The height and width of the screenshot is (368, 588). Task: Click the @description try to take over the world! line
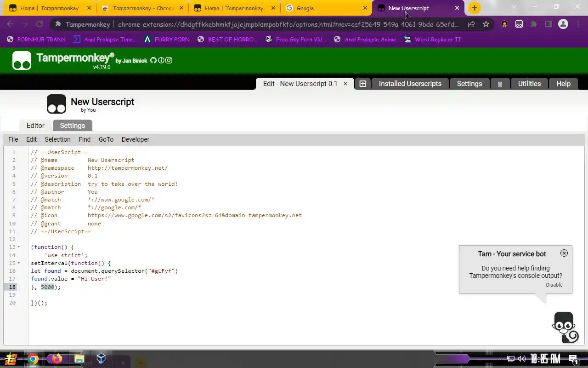coord(104,184)
